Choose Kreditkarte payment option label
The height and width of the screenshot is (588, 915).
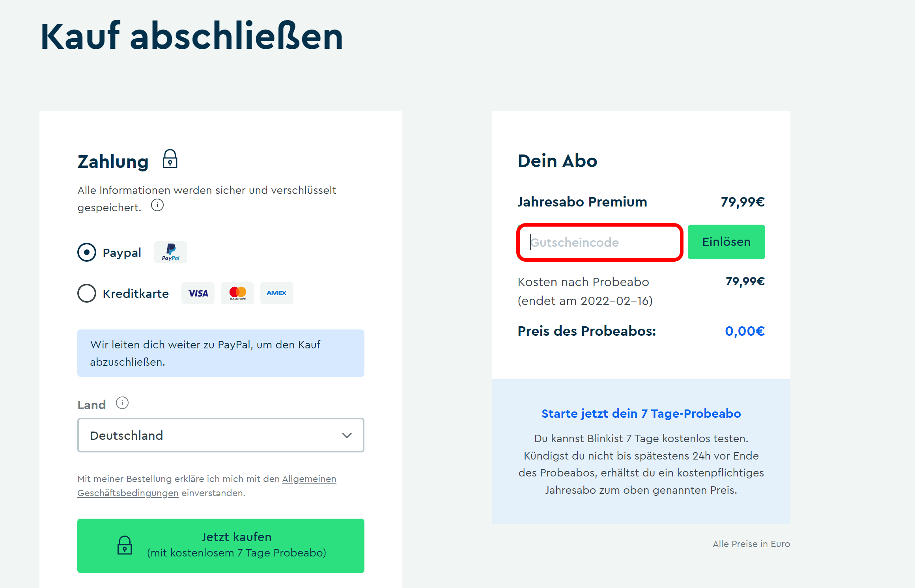[x=136, y=294]
